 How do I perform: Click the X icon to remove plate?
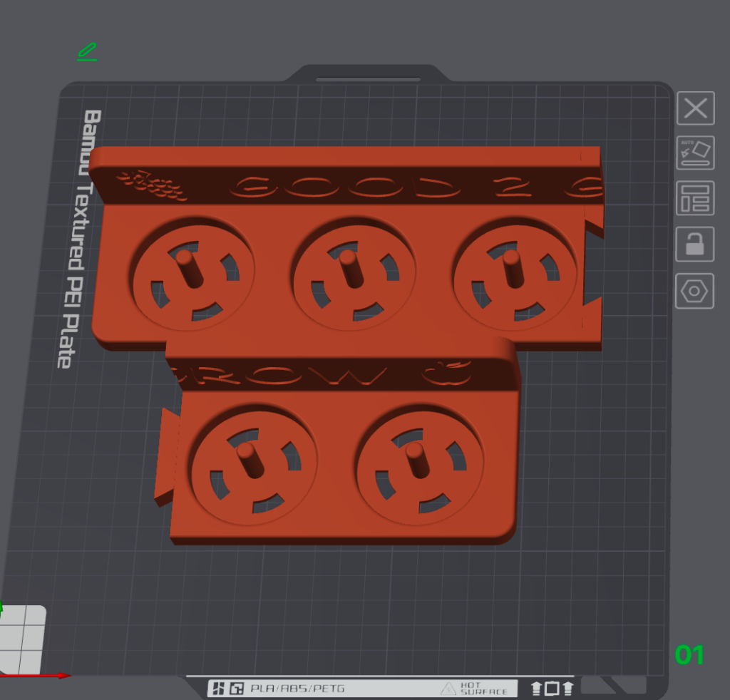(x=694, y=109)
